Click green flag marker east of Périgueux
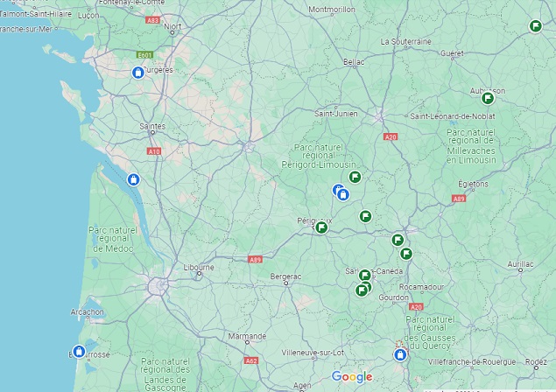 (365, 216)
